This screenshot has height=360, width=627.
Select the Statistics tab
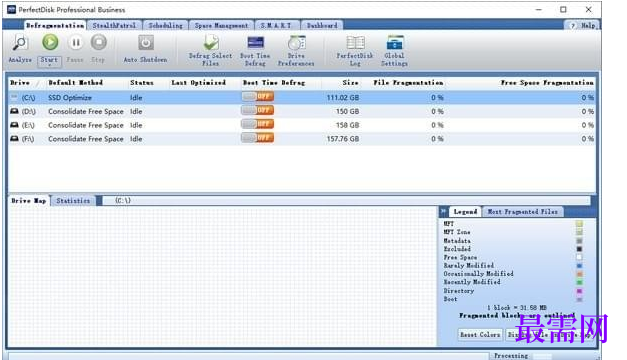73,200
